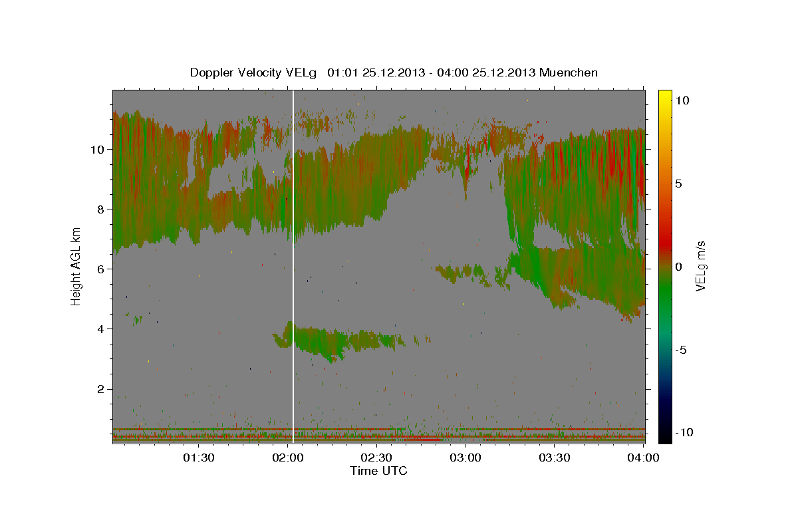Click the height axis label '4'
Screen dimensions: 798x532
coord(102,329)
